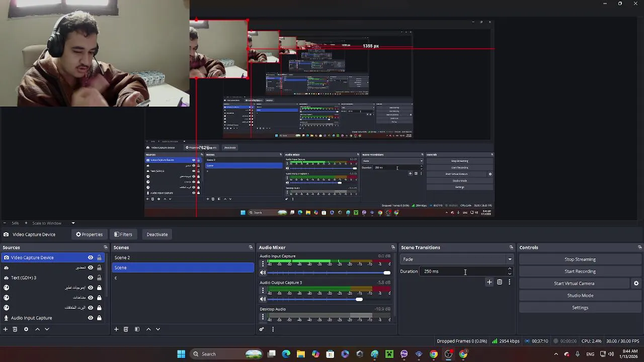Pop out the Scenes dock
This screenshot has height=362, width=644.
tap(251, 247)
